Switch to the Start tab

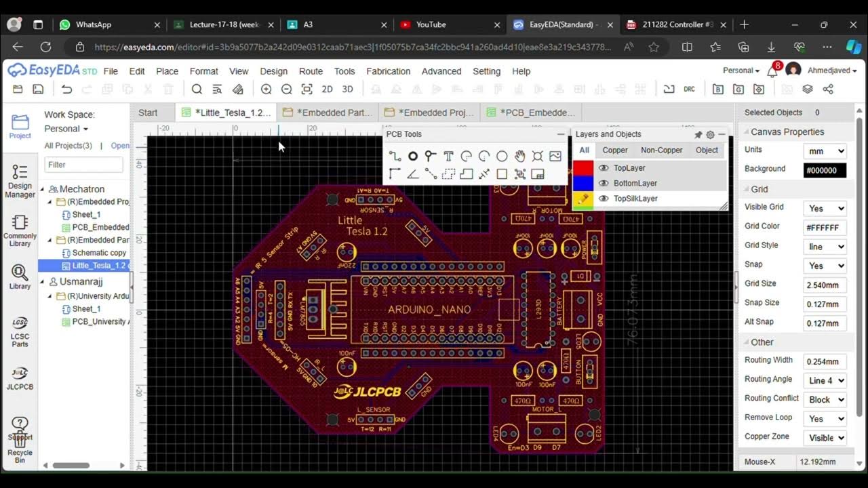pos(148,113)
